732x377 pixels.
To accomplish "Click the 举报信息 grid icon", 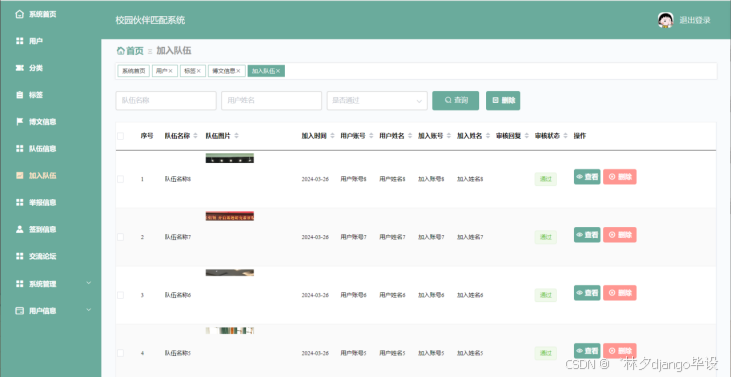I will (x=19, y=202).
